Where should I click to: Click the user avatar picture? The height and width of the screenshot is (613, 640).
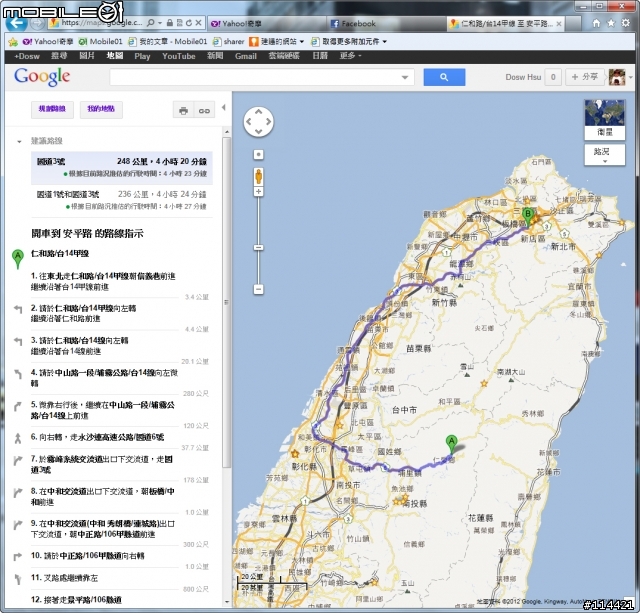617,77
